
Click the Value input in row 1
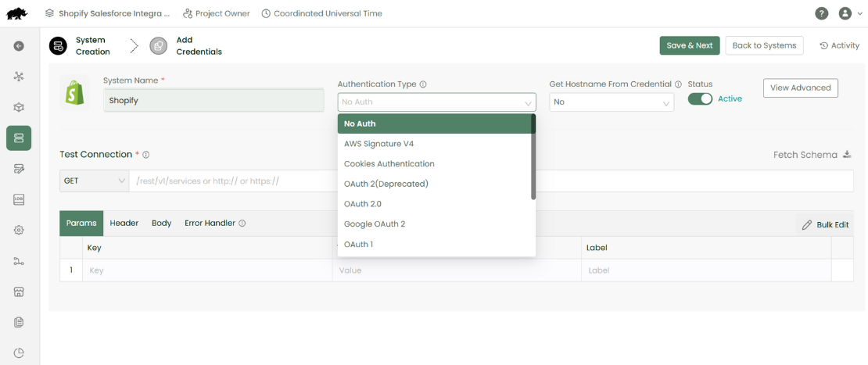pos(457,271)
